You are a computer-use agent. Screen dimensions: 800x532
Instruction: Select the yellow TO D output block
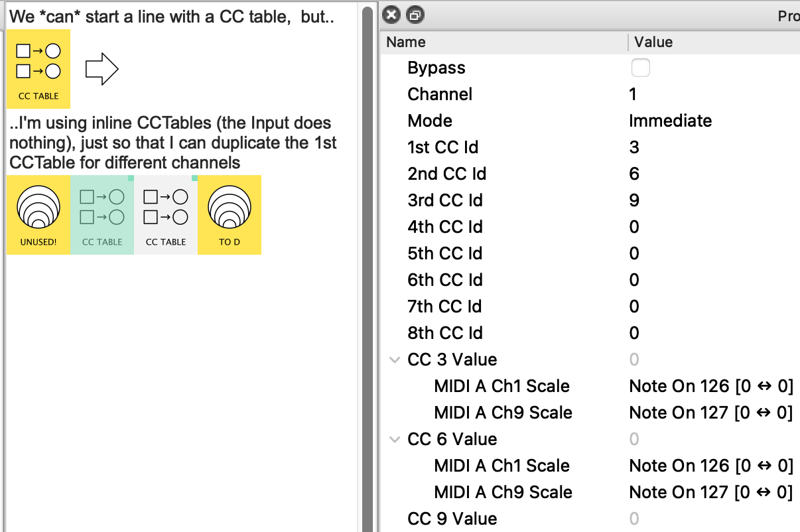pos(229,214)
